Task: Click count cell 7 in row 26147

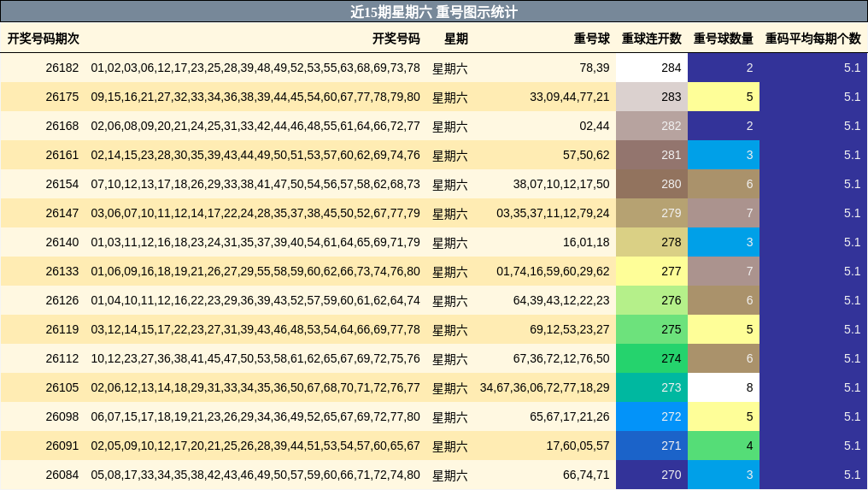Action: click(724, 214)
